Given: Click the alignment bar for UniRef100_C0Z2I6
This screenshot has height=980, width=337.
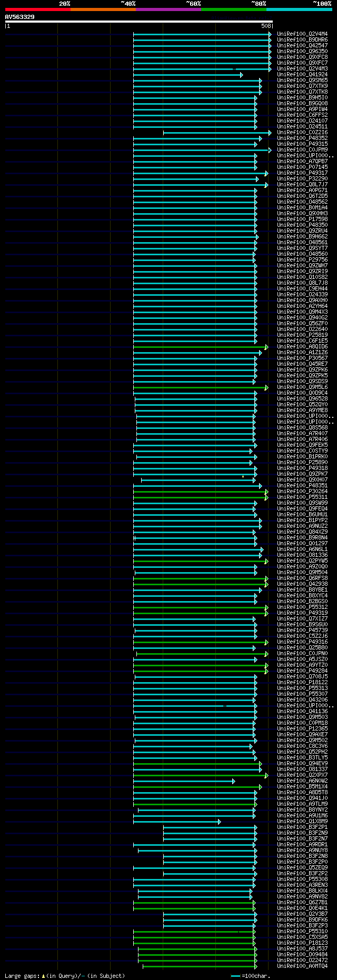Looking at the screenshot, I should tap(217, 133).
